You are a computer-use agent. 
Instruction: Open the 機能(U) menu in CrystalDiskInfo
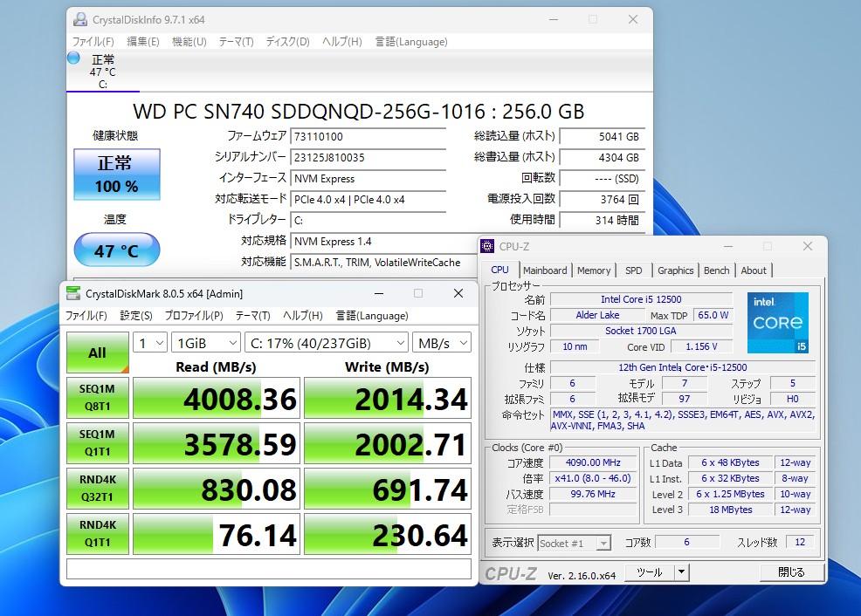[189, 42]
